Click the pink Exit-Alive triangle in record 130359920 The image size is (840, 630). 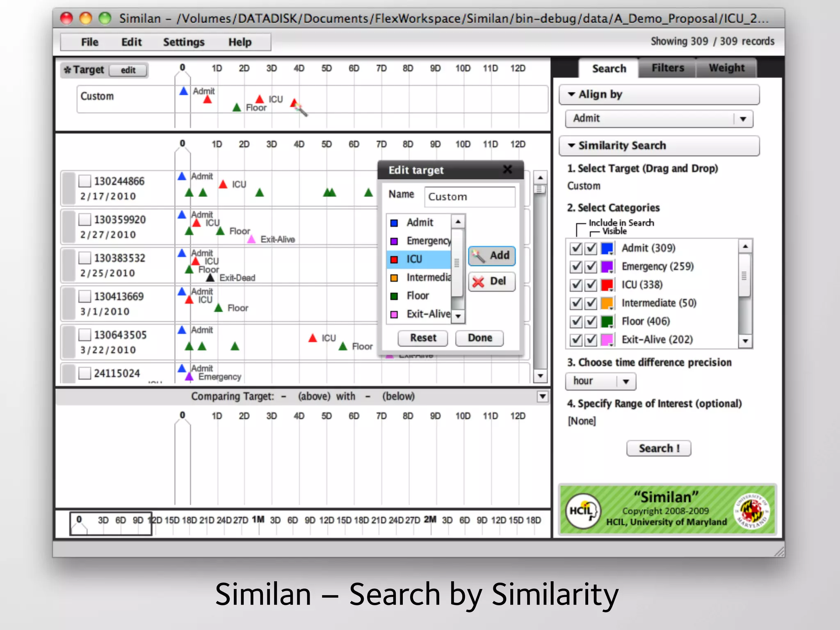pyautogui.click(x=251, y=239)
